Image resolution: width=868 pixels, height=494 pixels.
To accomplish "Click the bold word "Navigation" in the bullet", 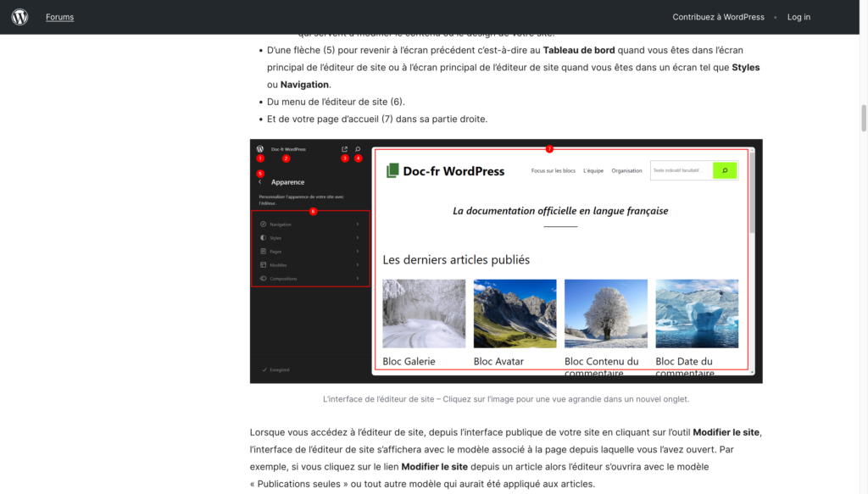I will pos(304,85).
